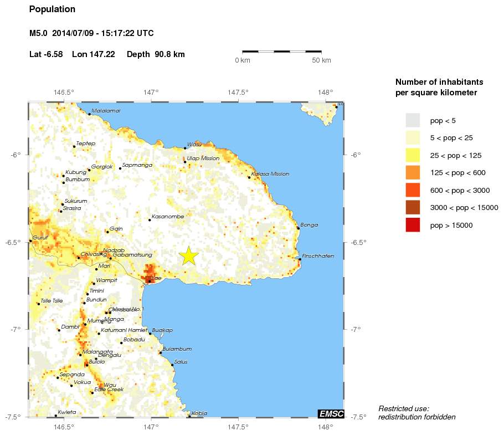Select the 125 < pop < 600 orange swatch
Viewport: 504px width, 435px height.
pyautogui.click(x=413, y=173)
